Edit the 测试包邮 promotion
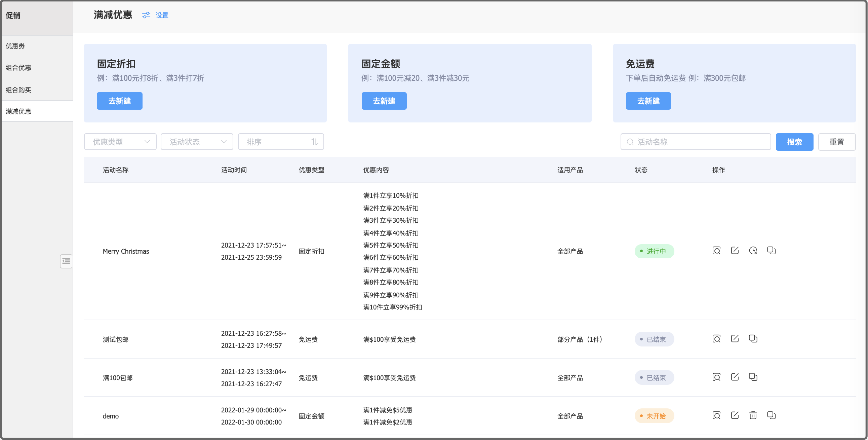868x440 pixels. (735, 339)
